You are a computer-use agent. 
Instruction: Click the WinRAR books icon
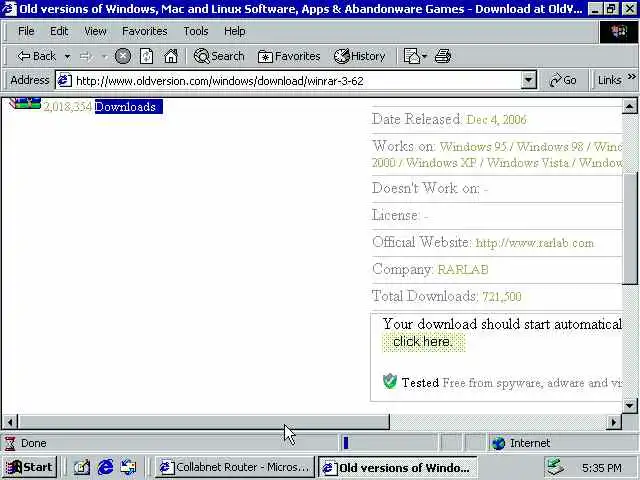pos(25,103)
